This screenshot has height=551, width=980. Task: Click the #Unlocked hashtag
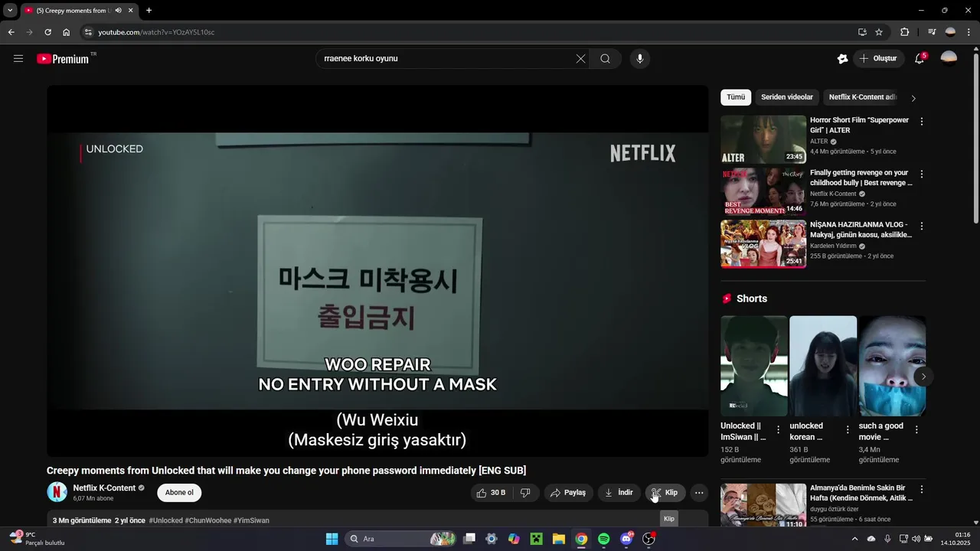point(165,520)
